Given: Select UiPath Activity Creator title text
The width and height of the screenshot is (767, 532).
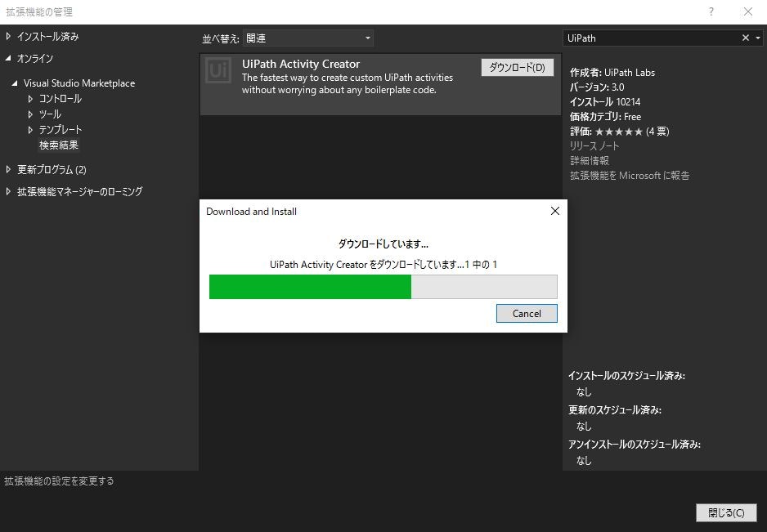Looking at the screenshot, I should 301,64.
